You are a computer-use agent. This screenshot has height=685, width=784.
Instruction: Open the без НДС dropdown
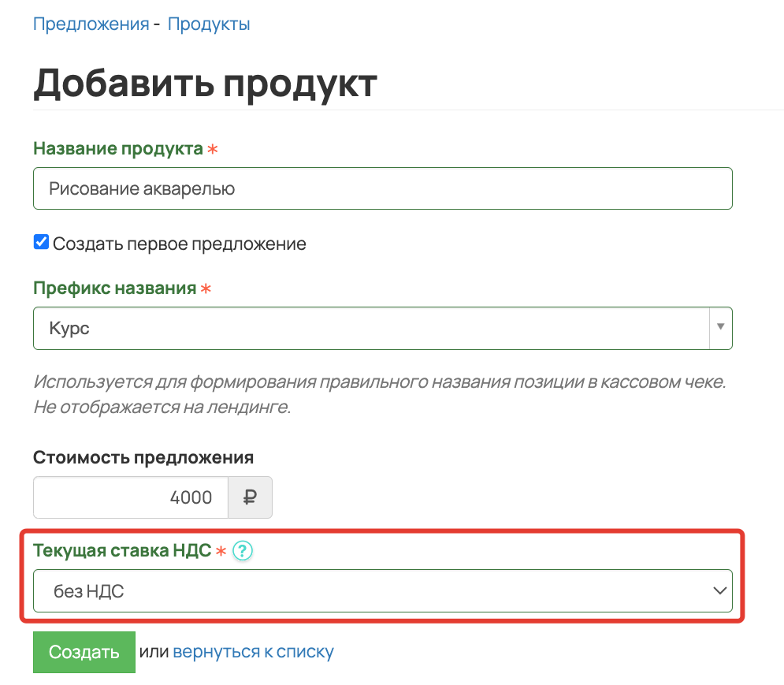pos(382,591)
